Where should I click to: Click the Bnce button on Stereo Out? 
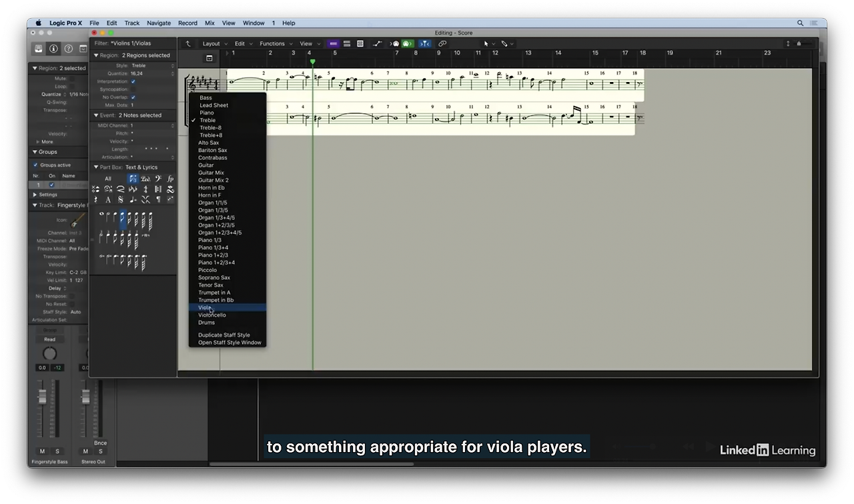point(100,443)
